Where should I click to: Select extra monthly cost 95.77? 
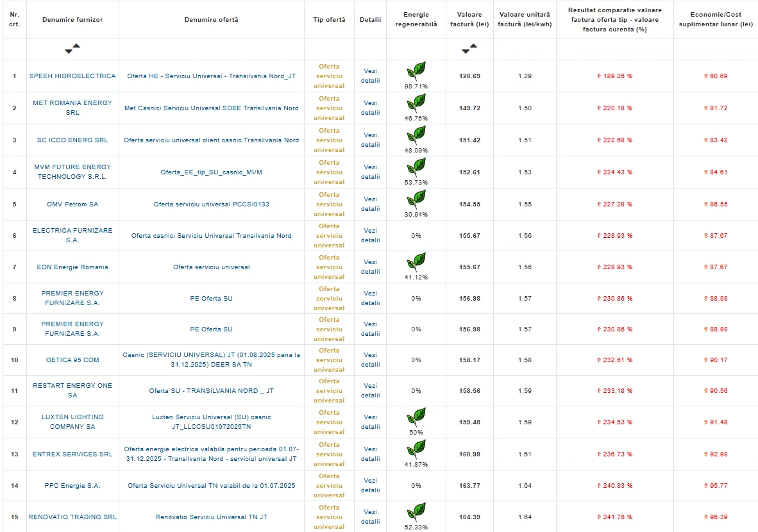tap(716, 486)
